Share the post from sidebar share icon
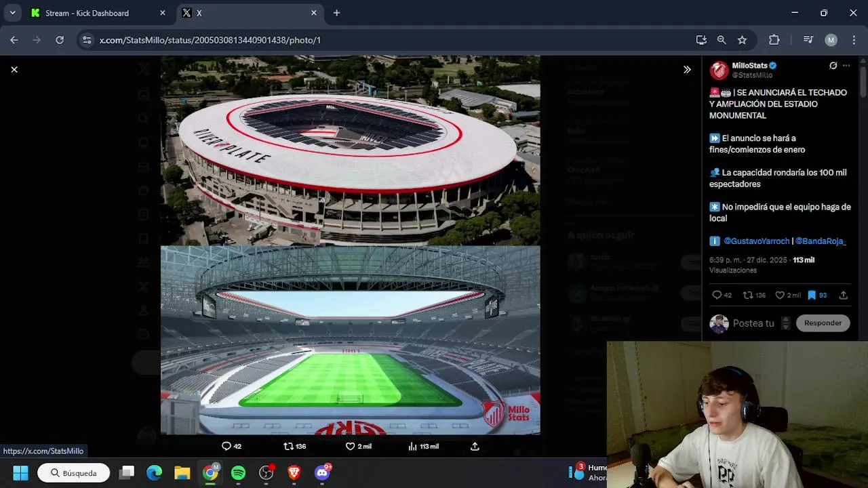The image size is (868, 488). click(843, 295)
